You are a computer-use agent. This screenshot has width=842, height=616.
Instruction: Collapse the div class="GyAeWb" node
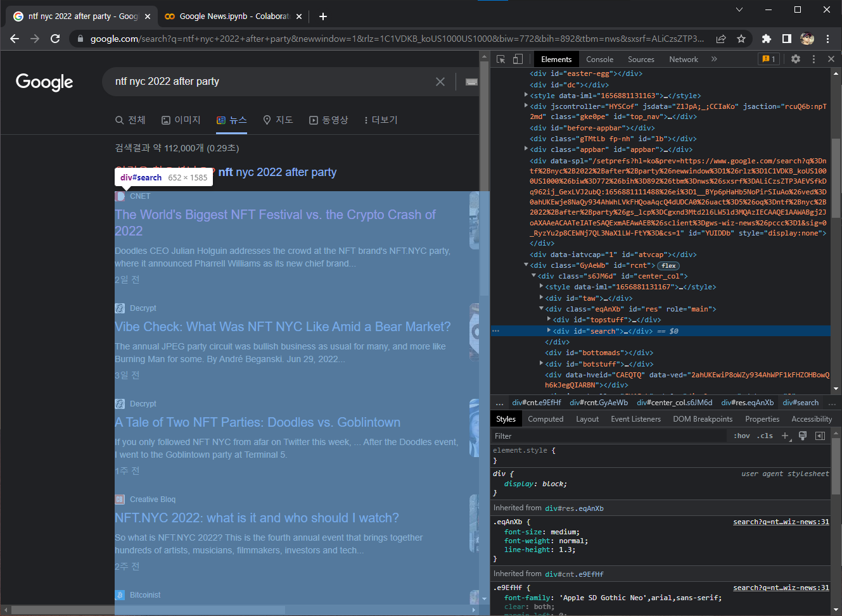pos(526,265)
